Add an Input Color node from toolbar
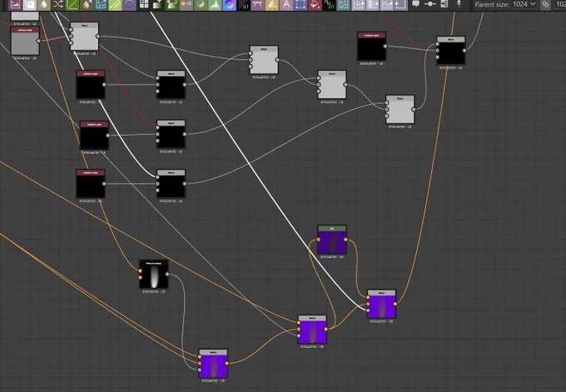The image size is (566, 392). 359,4
